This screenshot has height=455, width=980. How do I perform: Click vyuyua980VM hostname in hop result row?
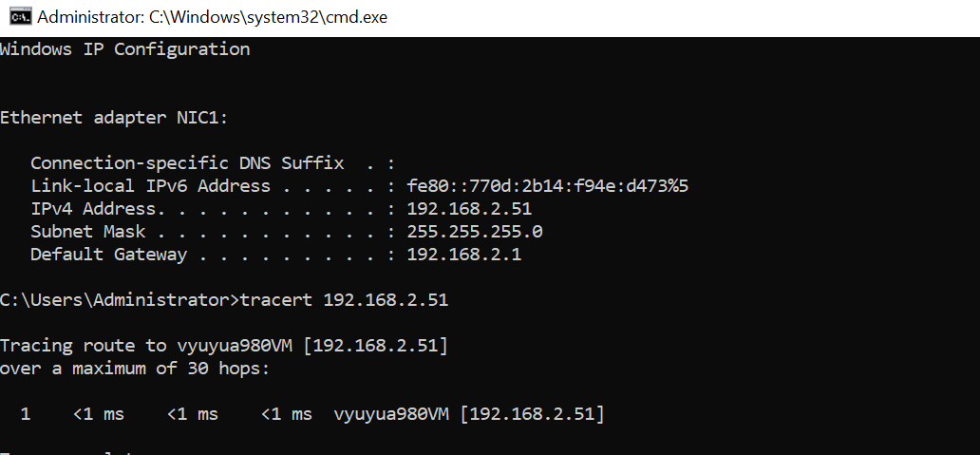pos(391,414)
